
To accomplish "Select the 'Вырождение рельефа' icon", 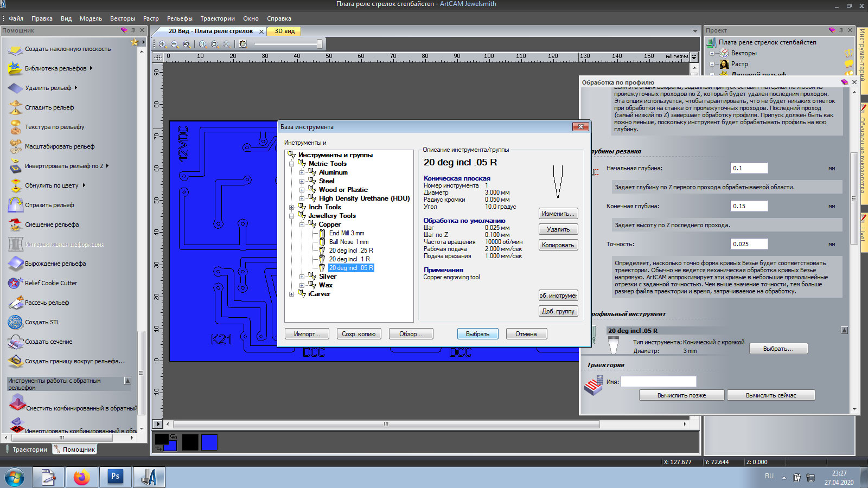I will click(x=15, y=264).
